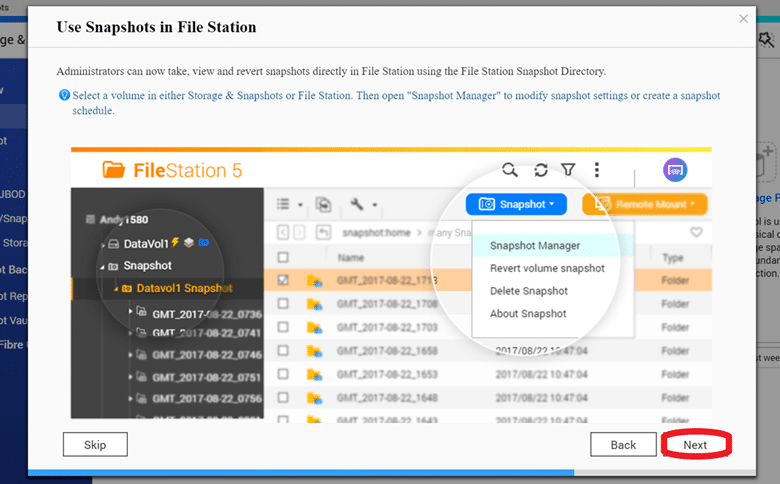Check the GMT_2017-08-22_1708 row checkbox
780x484 pixels.
[x=283, y=303]
